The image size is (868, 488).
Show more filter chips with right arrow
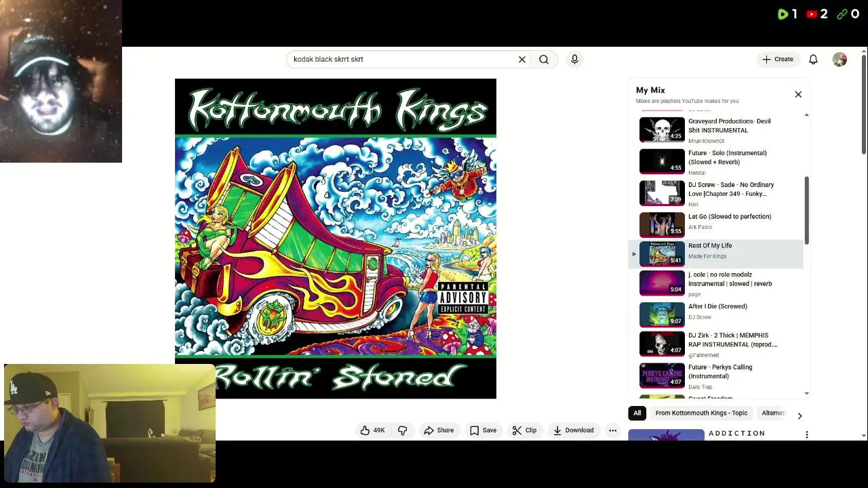[x=800, y=415]
